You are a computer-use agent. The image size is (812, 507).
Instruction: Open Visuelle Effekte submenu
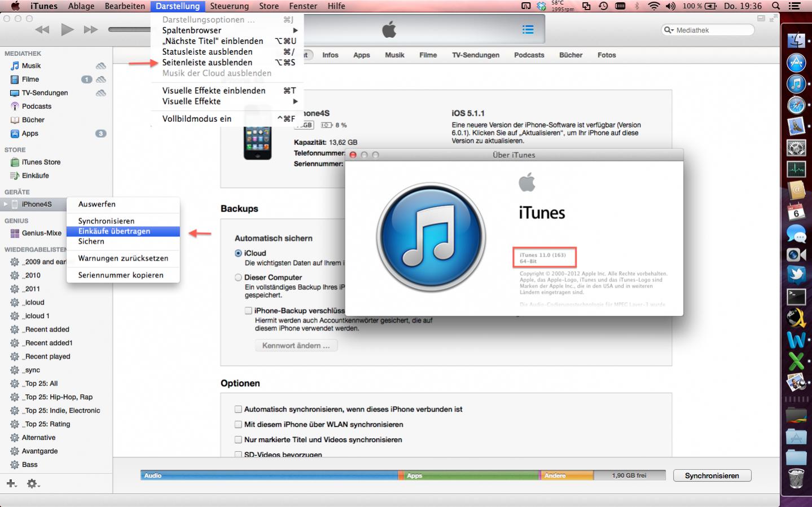point(227,102)
